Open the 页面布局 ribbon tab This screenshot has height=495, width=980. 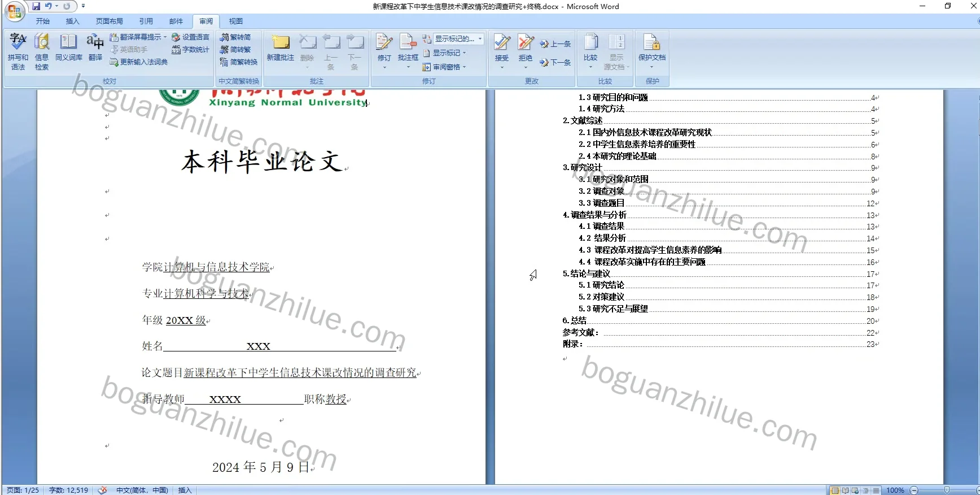[110, 21]
